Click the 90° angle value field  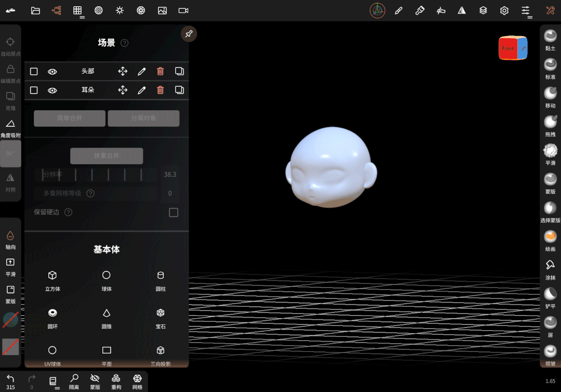[10, 153]
